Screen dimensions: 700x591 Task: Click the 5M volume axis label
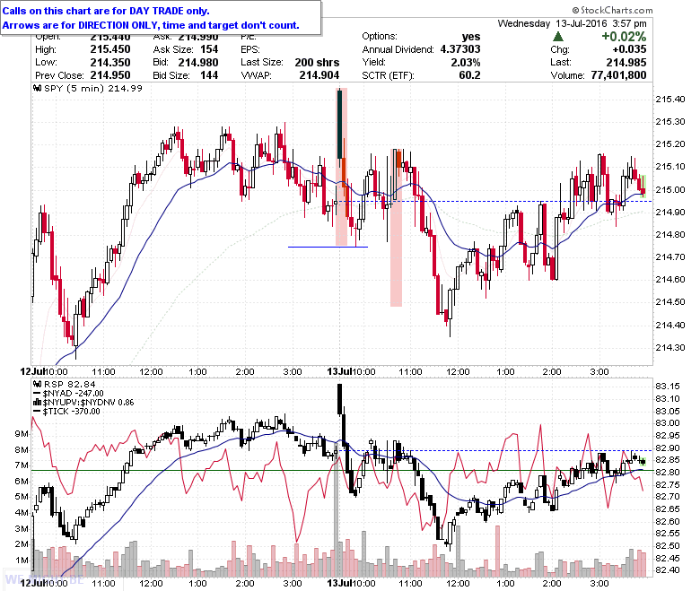22,497
